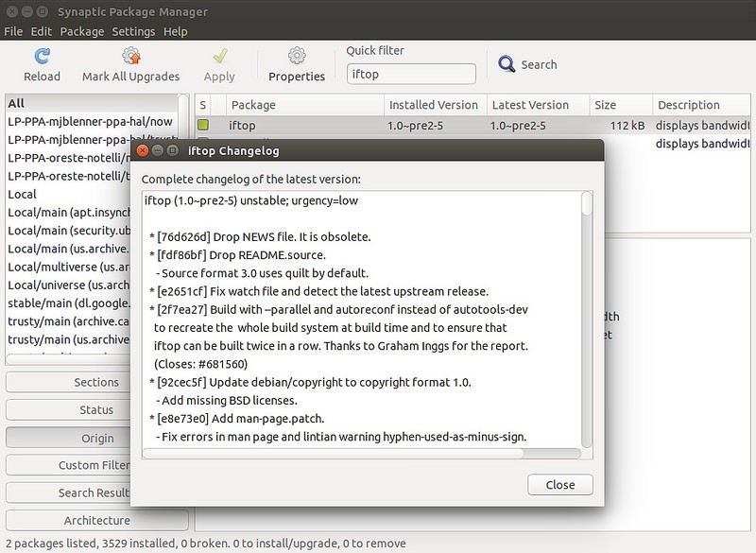Click the Apply checkmark icon
Image resolution: width=756 pixels, height=553 pixels.
pyautogui.click(x=220, y=56)
